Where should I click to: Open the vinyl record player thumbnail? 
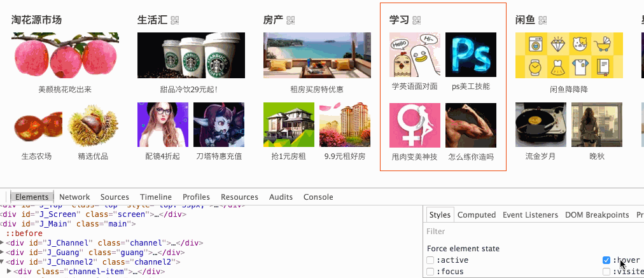pos(540,125)
